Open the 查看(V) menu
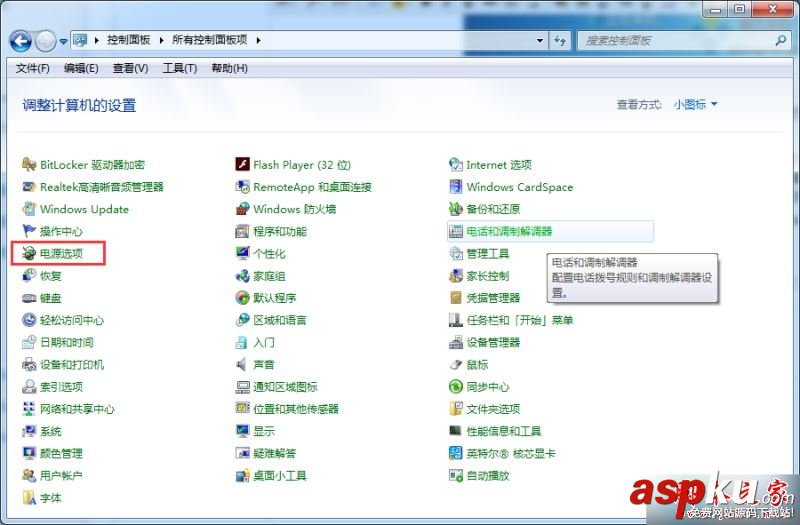Image resolution: width=800 pixels, height=525 pixels. click(x=130, y=68)
